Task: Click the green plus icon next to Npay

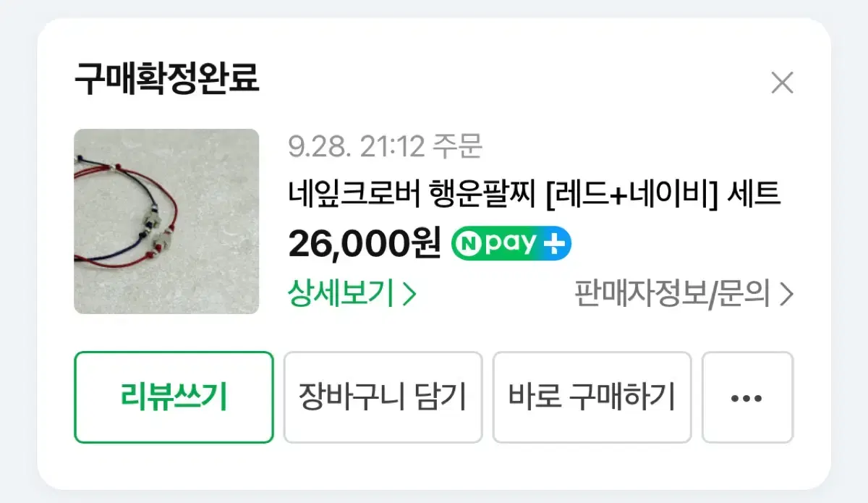Action: pos(555,243)
